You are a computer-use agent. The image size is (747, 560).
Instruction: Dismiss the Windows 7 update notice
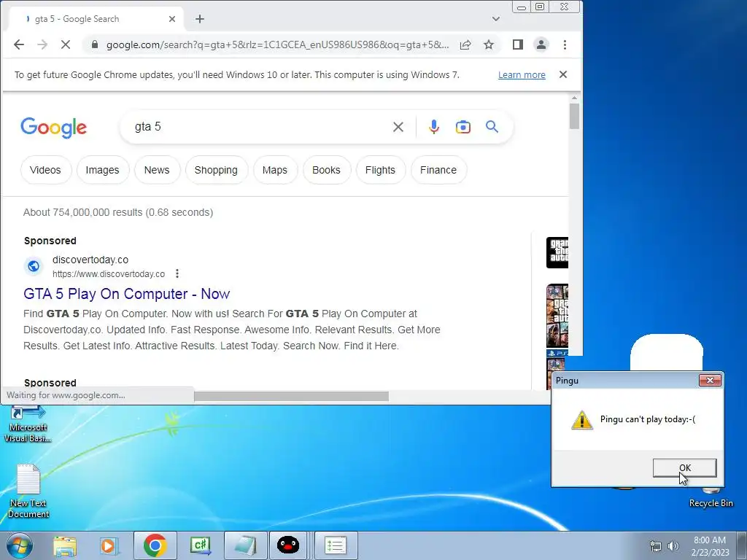[x=562, y=74]
